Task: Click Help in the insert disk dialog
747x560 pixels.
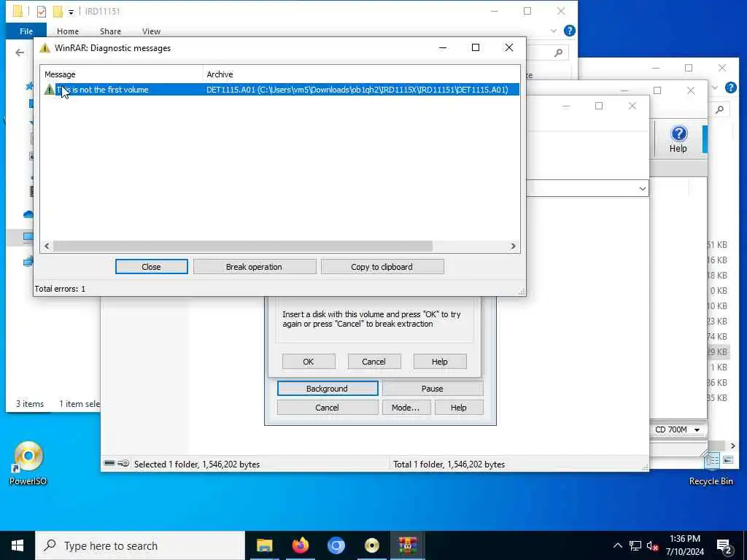Action: click(440, 362)
